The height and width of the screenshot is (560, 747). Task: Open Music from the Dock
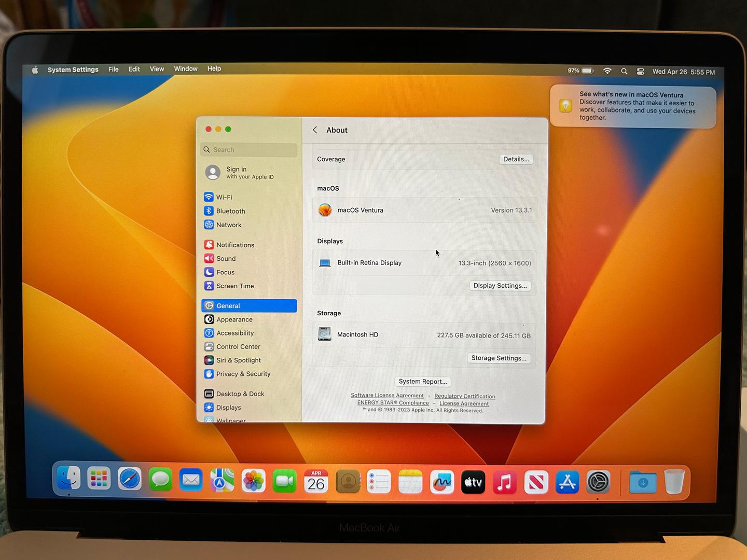coord(504,483)
